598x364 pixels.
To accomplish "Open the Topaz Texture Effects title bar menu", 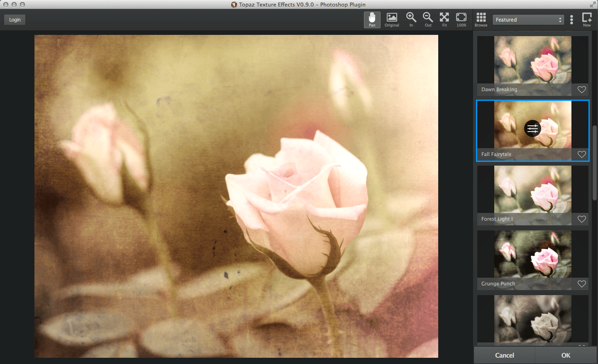I will (234, 5).
